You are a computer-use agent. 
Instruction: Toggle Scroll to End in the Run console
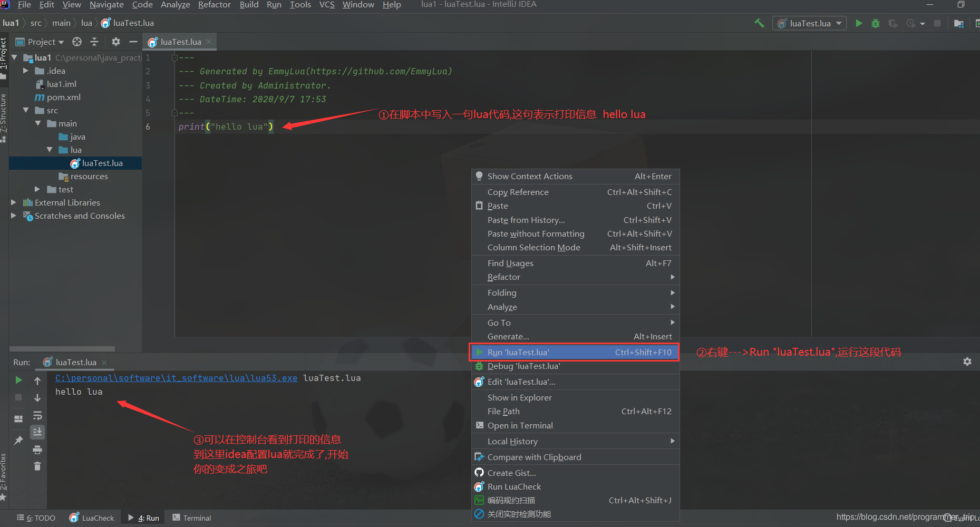pos(37,432)
